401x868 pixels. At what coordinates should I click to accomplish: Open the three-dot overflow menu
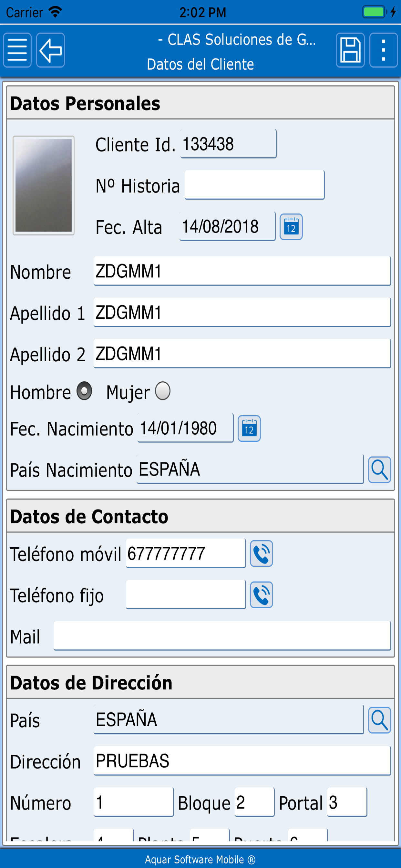pos(383,50)
